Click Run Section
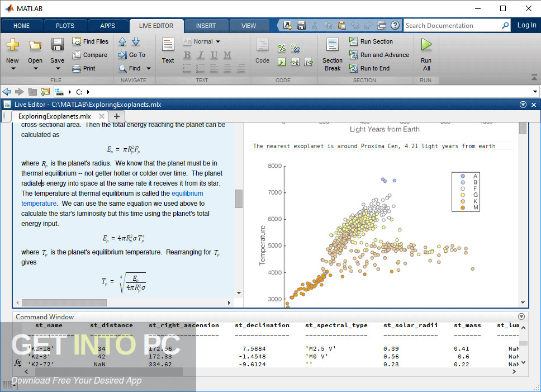This screenshot has height=392, width=541. click(x=371, y=41)
